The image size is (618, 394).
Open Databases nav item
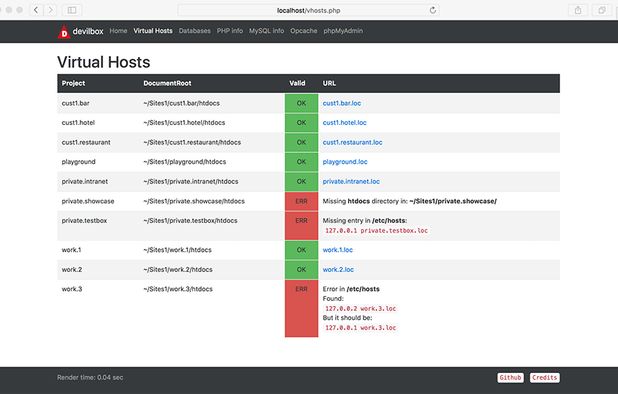click(195, 31)
